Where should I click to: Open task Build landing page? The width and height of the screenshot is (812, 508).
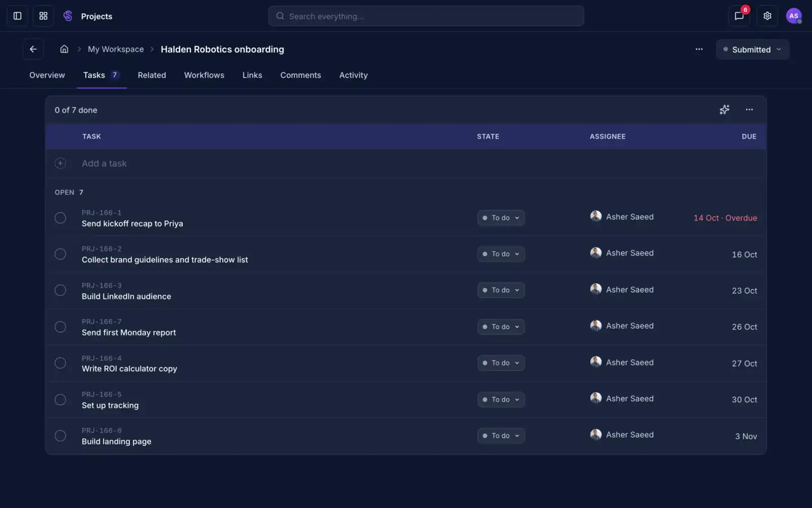tap(116, 441)
